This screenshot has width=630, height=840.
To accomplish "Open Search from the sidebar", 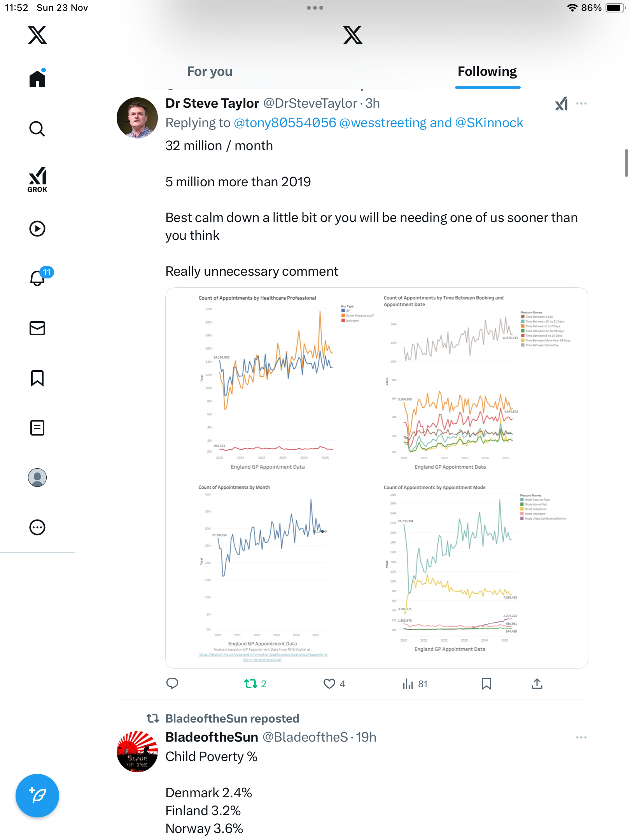I will point(37,129).
